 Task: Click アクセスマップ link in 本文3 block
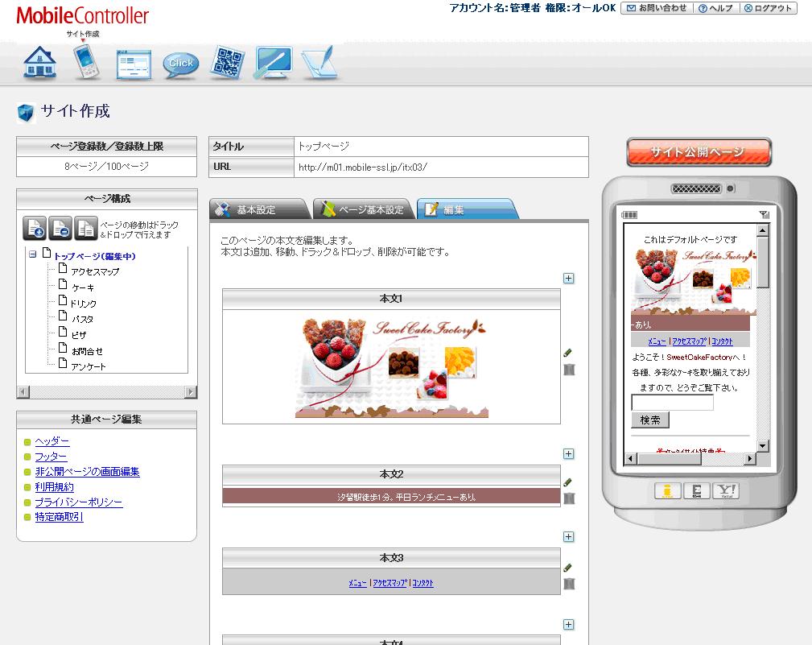pyautogui.click(x=390, y=583)
